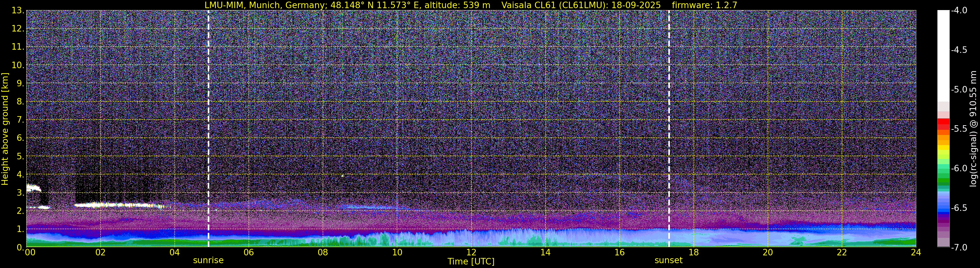Click the '22' tick on the time axis
This screenshot has width=980, height=268.
click(842, 252)
